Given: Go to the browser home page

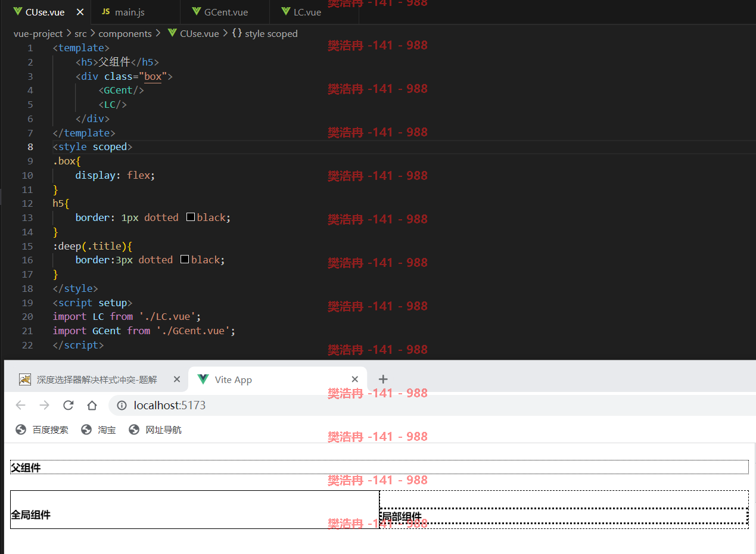Looking at the screenshot, I should [92, 405].
